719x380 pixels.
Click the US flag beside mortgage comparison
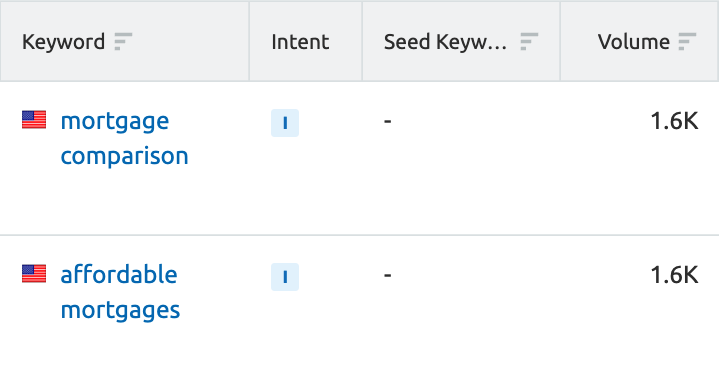(x=34, y=120)
